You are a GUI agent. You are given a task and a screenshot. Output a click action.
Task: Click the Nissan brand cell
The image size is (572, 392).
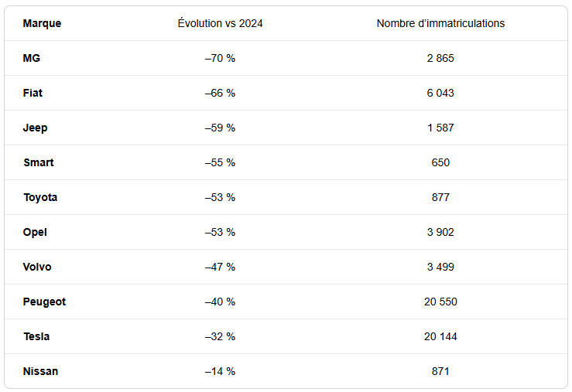point(41,371)
